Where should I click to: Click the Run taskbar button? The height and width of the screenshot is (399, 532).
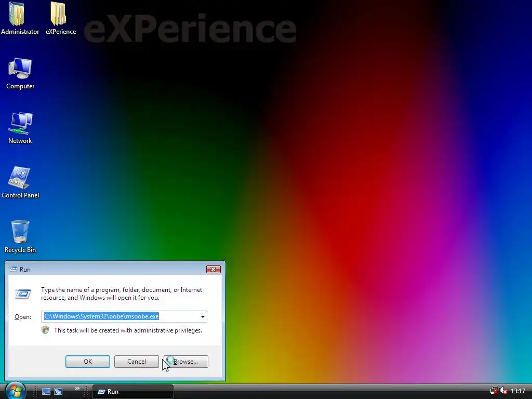coord(133,392)
